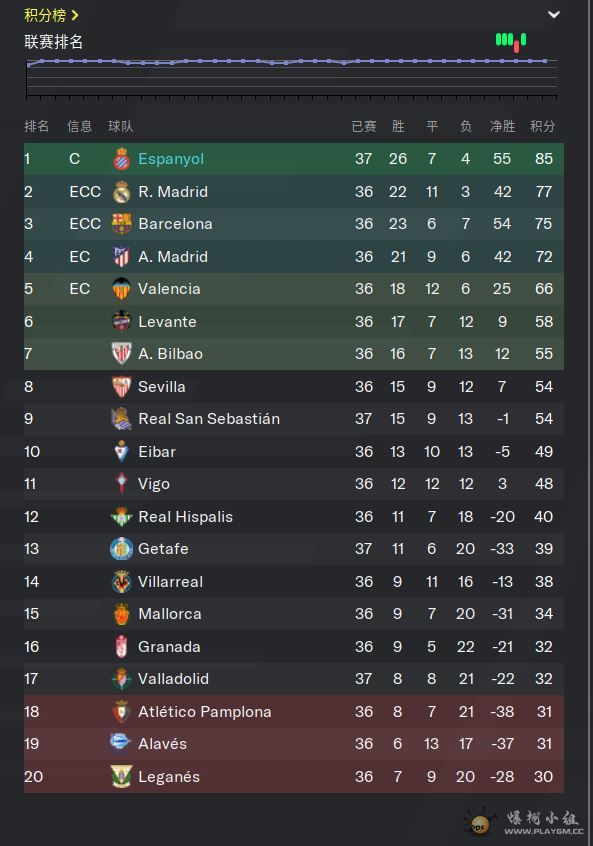Click the Barcelona club crest
The height and width of the screenshot is (846, 593).
tap(121, 223)
